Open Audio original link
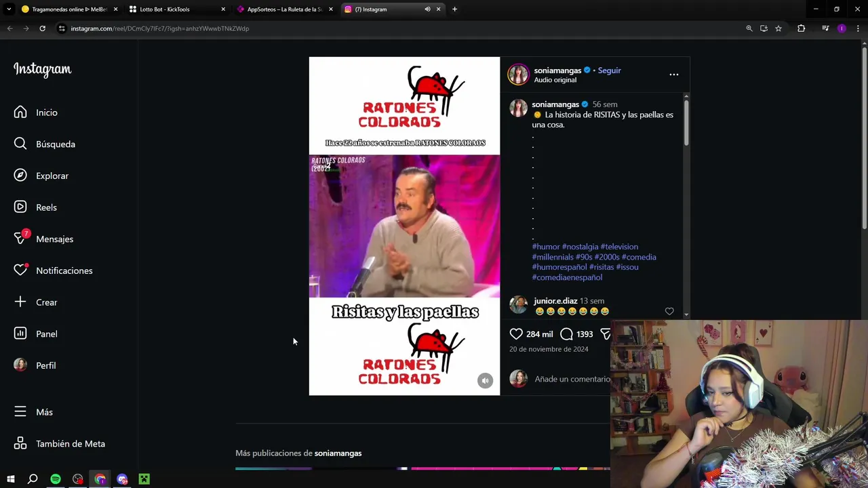 click(555, 80)
